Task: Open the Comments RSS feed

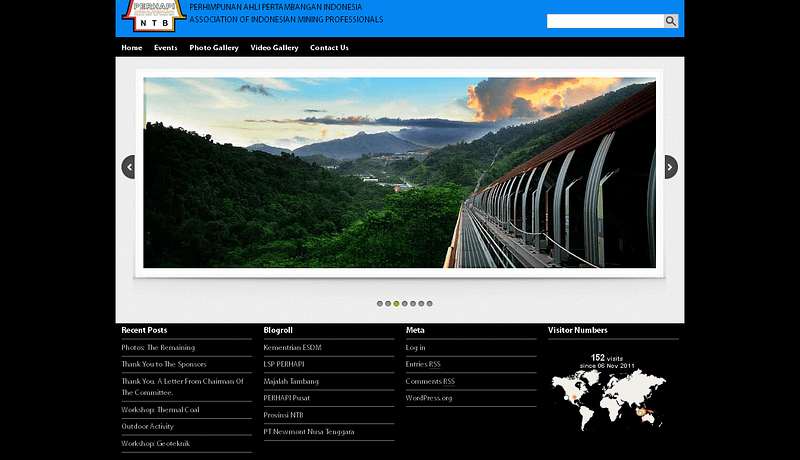Action: tap(430, 381)
